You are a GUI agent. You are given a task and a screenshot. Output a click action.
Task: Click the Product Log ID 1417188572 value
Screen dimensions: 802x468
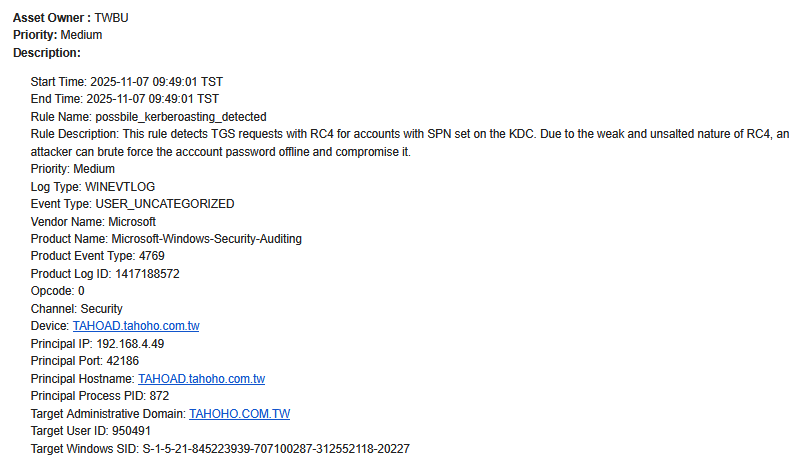145,274
